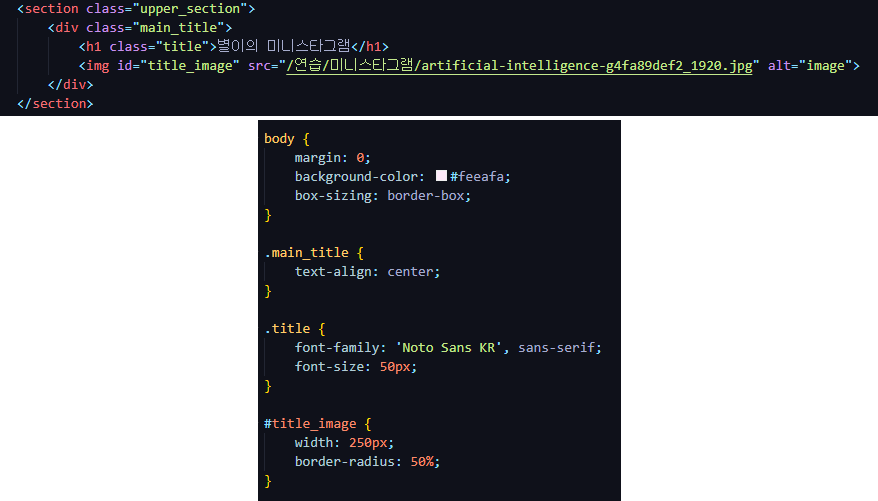This screenshot has width=878, height=501.
Task: Click the closing </div> tag
Action: (x=71, y=85)
